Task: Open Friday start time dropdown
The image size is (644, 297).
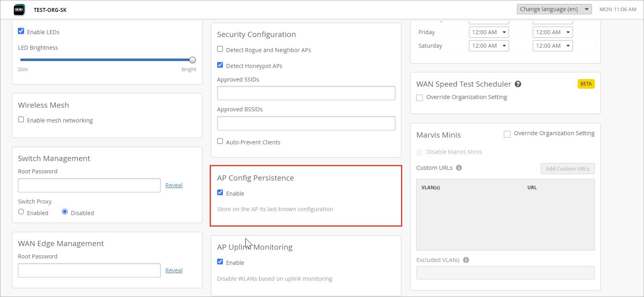Action: pos(489,32)
